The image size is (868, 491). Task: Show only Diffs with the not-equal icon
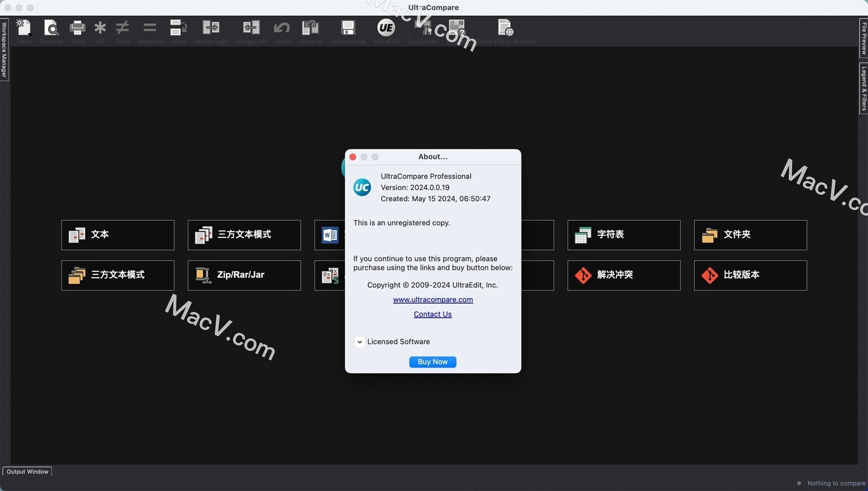point(123,27)
